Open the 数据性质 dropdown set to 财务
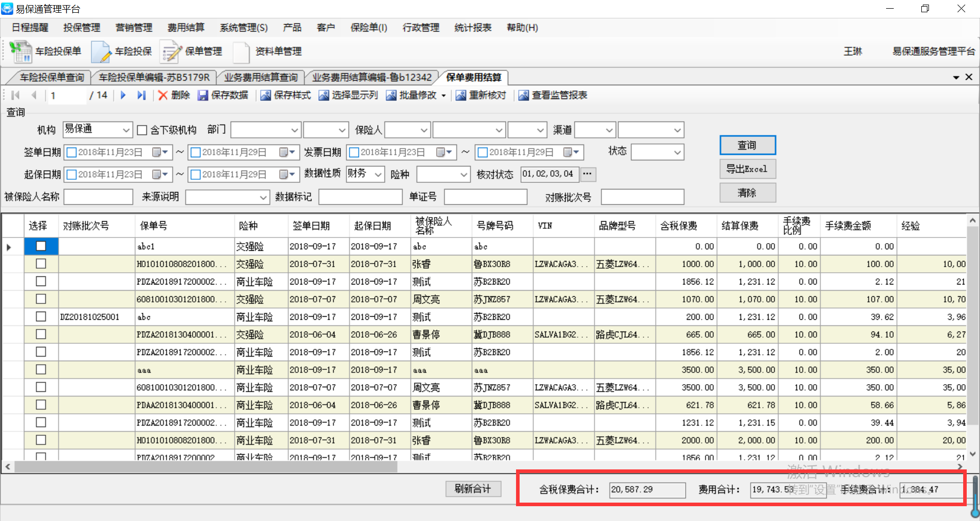This screenshot has height=521, width=980. [x=378, y=175]
